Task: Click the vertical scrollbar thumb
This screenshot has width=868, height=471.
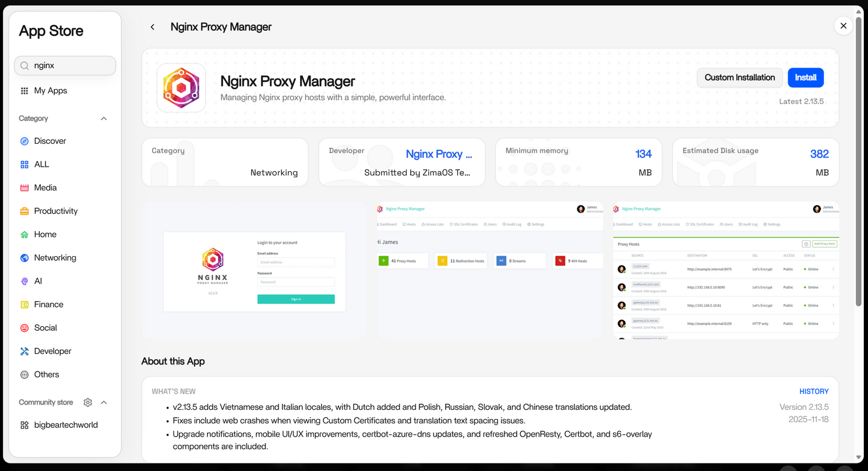Action: pyautogui.click(x=859, y=160)
